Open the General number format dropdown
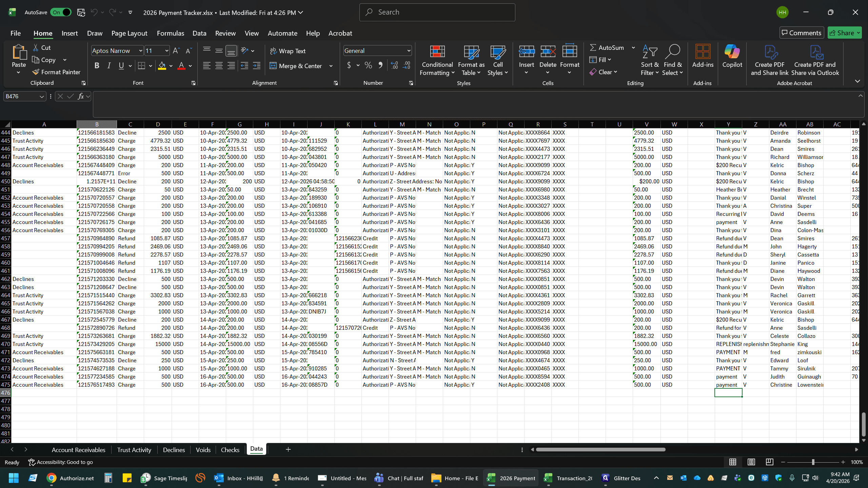The image size is (868, 488). [409, 51]
